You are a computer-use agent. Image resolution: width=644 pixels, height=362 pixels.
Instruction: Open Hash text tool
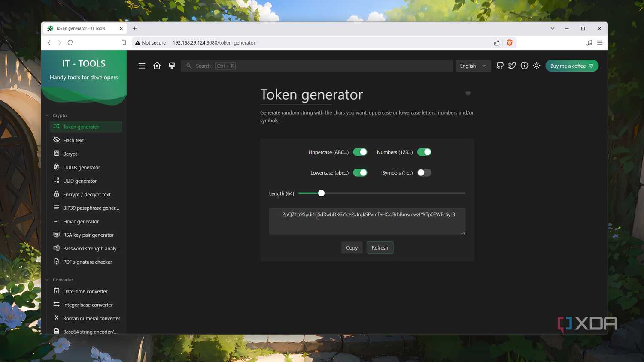86,140
